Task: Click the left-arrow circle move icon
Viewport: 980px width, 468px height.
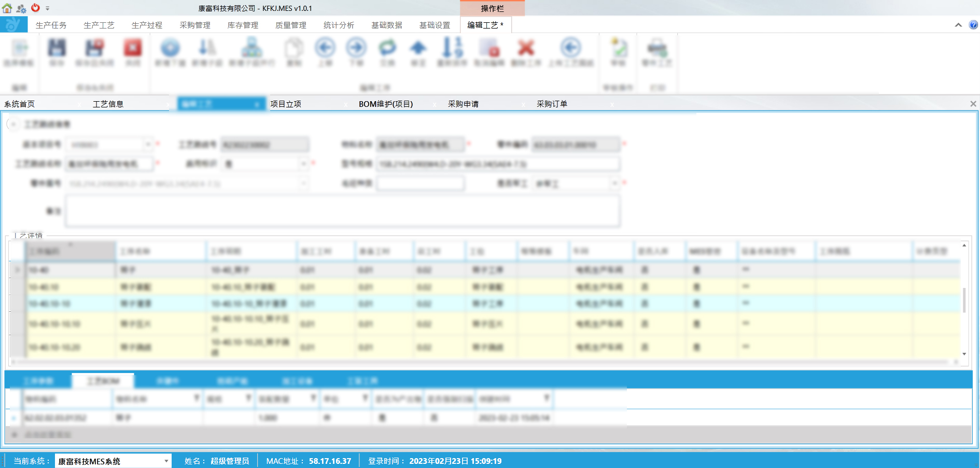Action: (x=325, y=48)
